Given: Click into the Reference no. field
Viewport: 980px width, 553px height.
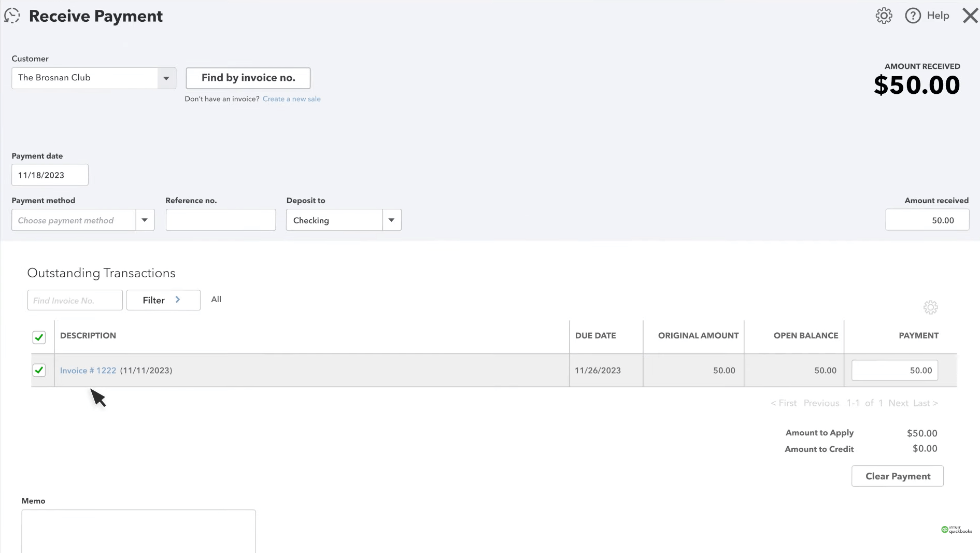Looking at the screenshot, I should [220, 220].
